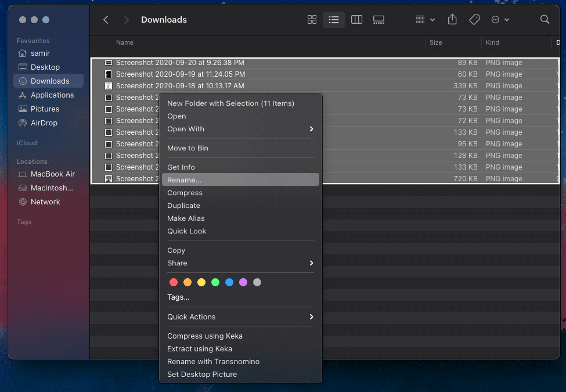Expand the Open With submenu

(x=240, y=129)
